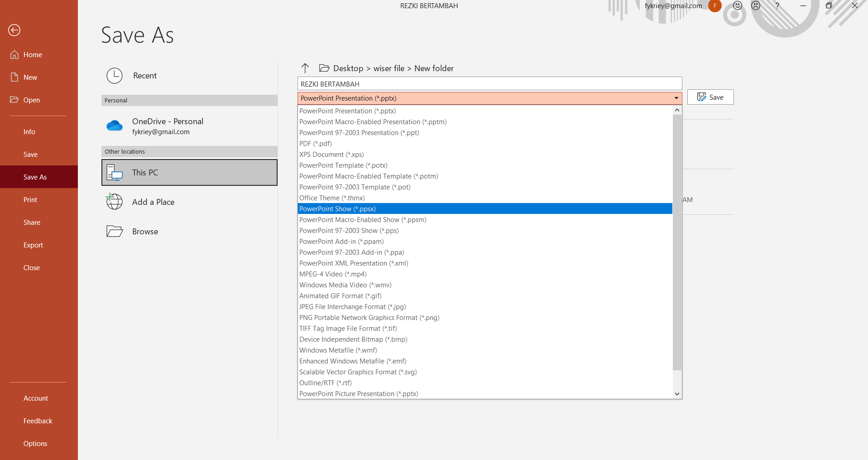868x460 pixels.
Task: Click the Desktop breadcrumb path link
Action: (348, 68)
